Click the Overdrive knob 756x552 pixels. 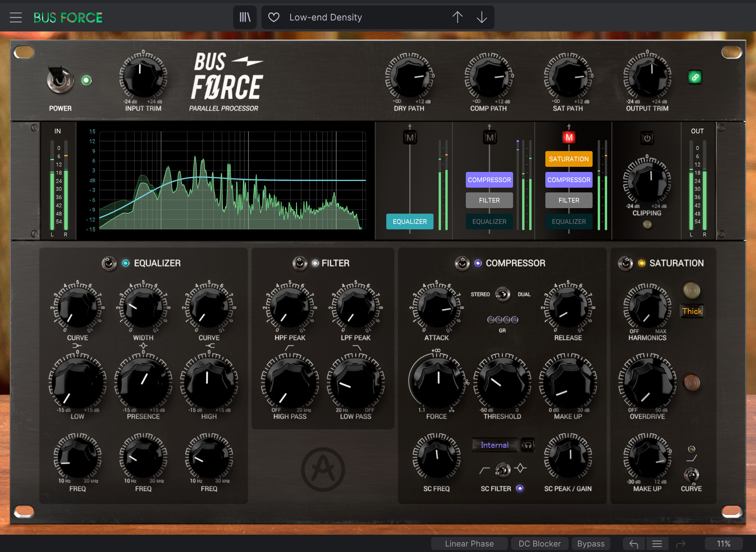pos(647,382)
